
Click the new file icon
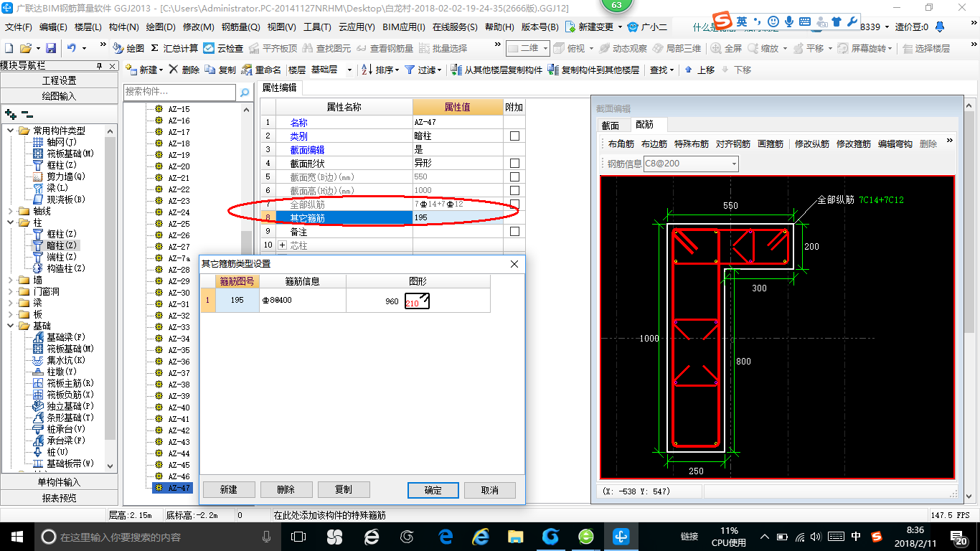pos(9,48)
